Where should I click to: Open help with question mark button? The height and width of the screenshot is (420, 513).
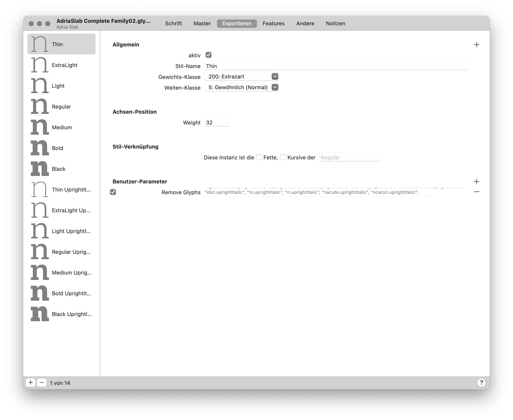tap(481, 382)
